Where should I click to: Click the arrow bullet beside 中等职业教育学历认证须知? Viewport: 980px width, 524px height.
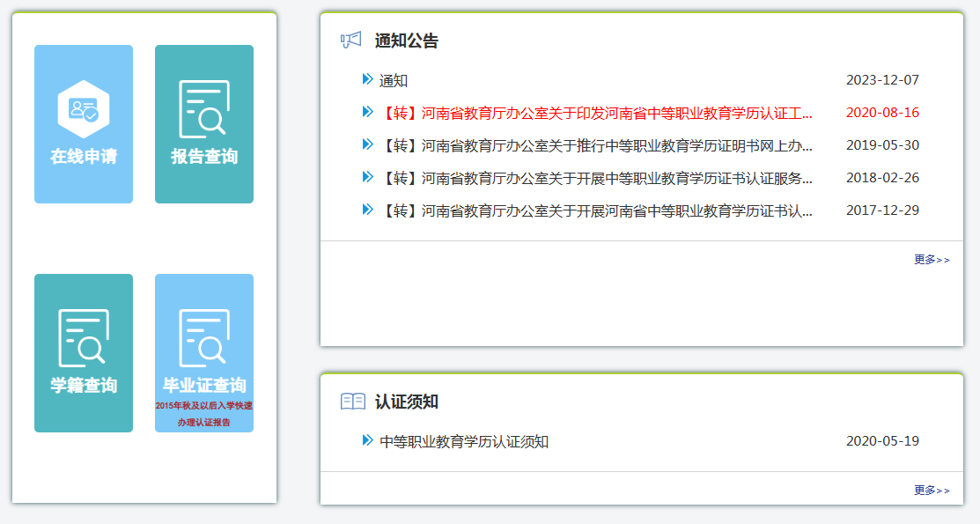[367, 440]
